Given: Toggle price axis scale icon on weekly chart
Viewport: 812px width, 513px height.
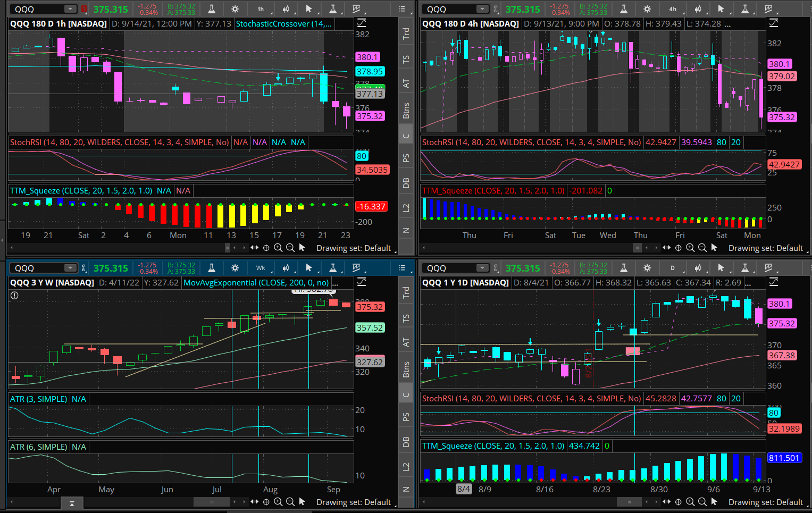Looking at the screenshot, I should [362, 282].
